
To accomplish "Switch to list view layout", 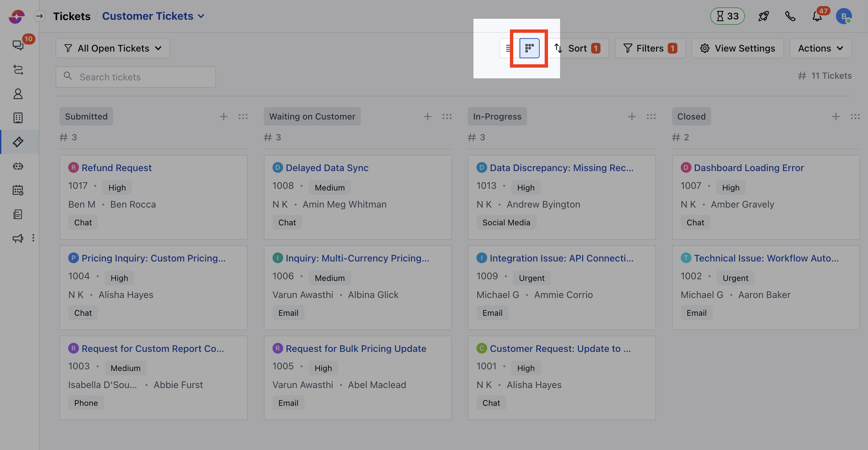I will pyautogui.click(x=508, y=48).
